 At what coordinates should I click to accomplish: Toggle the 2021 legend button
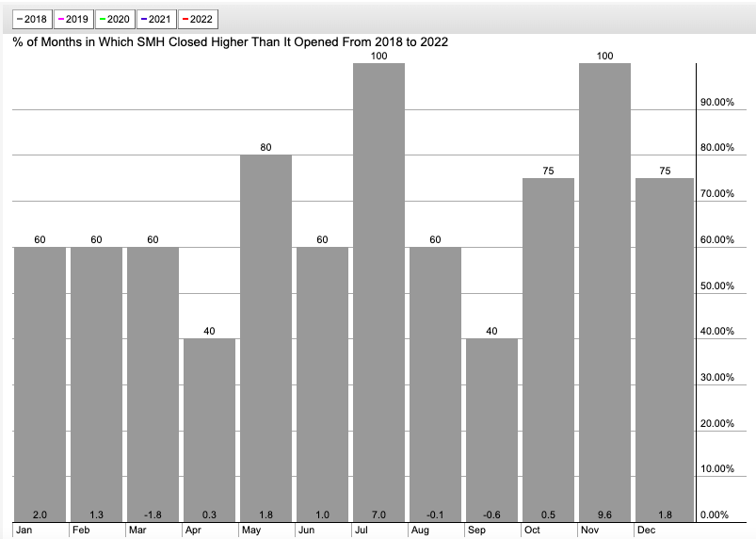point(156,19)
